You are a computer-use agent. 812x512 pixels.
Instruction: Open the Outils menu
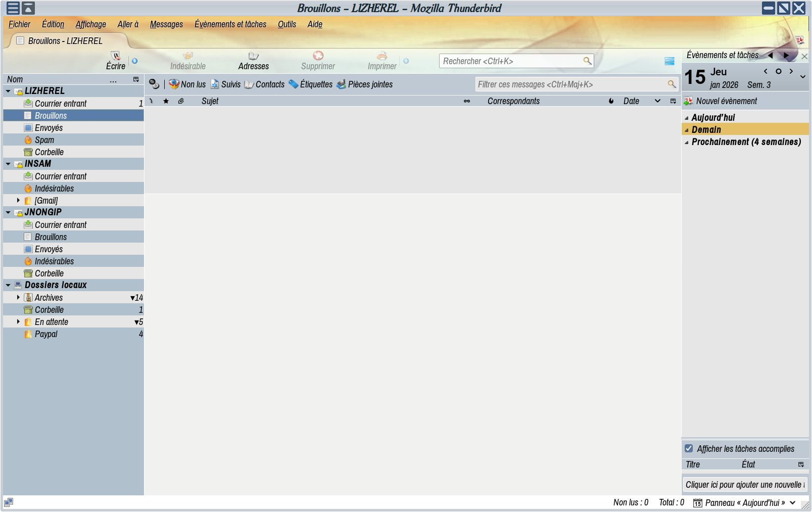(x=287, y=24)
